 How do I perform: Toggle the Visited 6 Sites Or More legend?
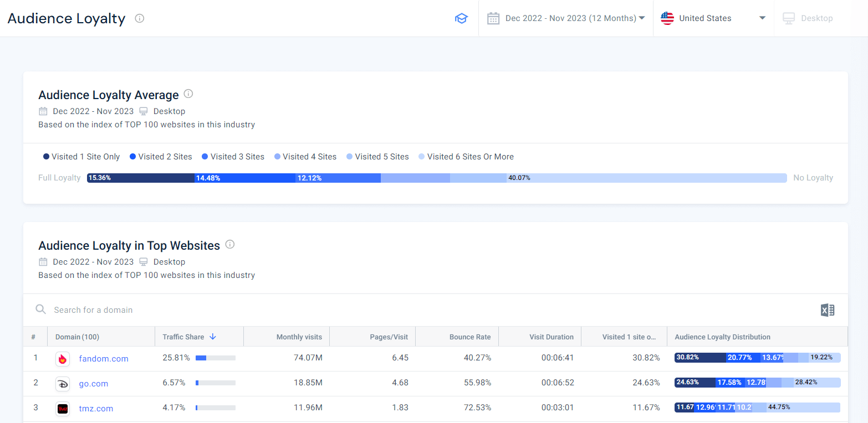point(466,157)
